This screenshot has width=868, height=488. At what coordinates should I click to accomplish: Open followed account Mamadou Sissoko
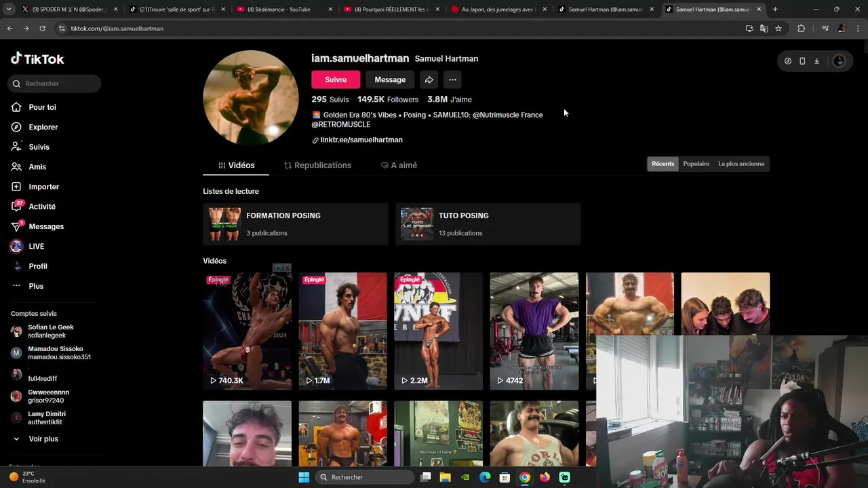coord(52,353)
